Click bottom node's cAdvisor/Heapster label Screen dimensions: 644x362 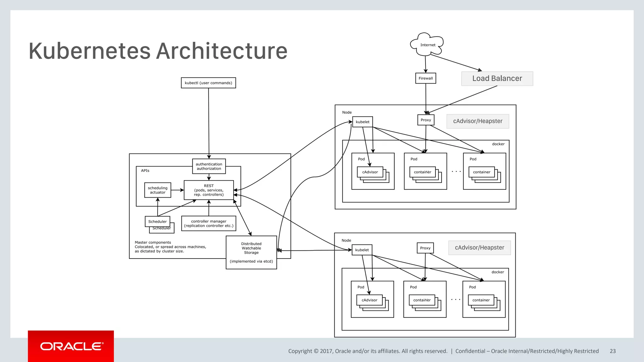tap(479, 248)
